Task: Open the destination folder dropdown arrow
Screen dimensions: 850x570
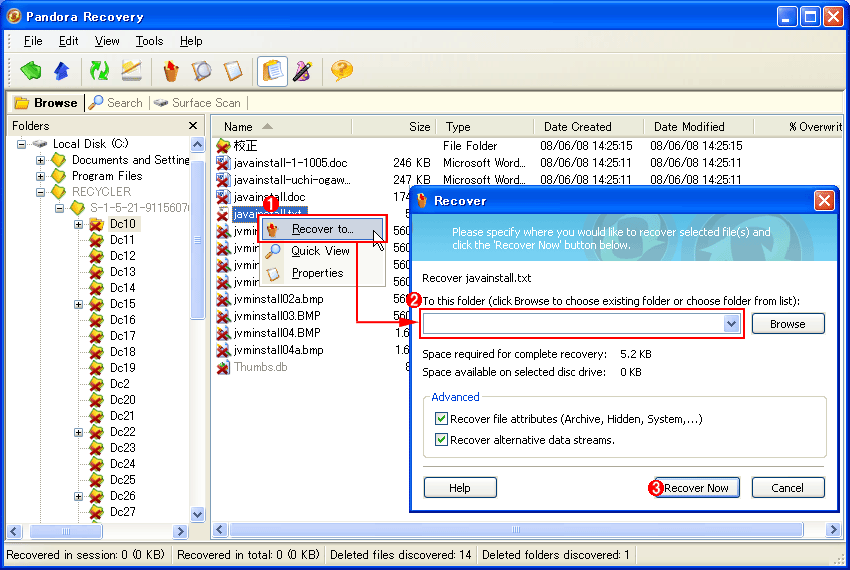Action: point(731,324)
